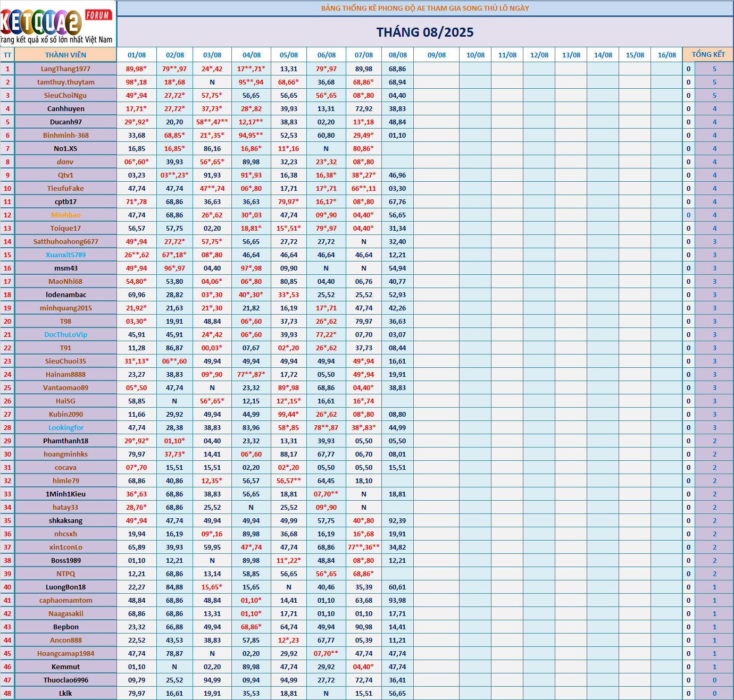Select the THÁNG 08/2025 title

pos(425,32)
